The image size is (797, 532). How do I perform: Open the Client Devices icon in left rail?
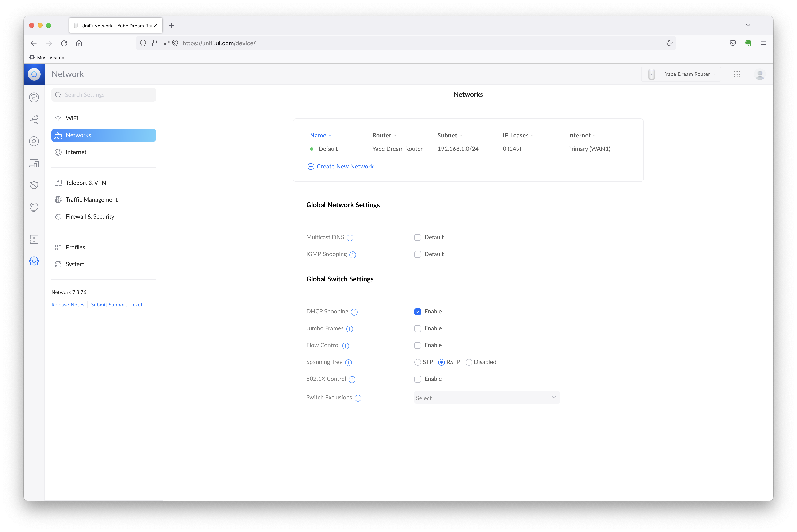(x=34, y=163)
